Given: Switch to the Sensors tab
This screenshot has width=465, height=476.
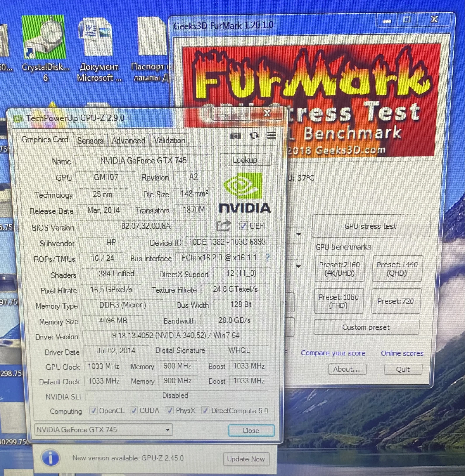Looking at the screenshot, I should coord(90,141).
